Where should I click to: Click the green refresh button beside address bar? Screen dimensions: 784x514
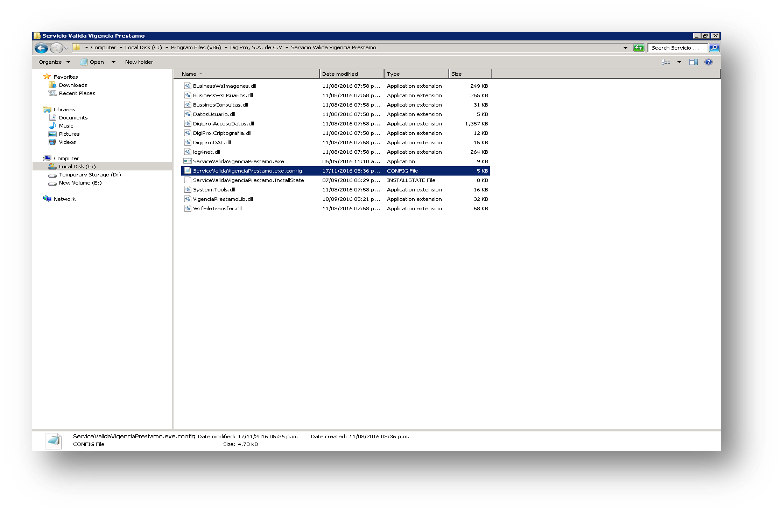coord(637,47)
